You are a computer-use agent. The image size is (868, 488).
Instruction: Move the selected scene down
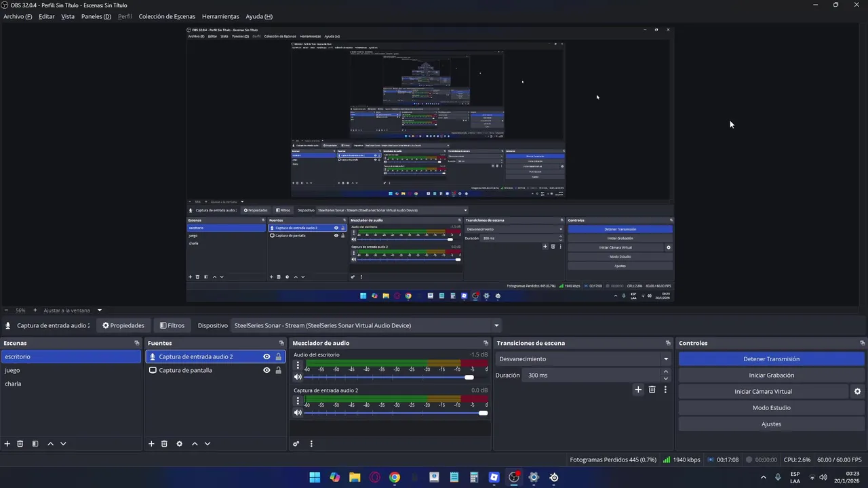[63, 444]
